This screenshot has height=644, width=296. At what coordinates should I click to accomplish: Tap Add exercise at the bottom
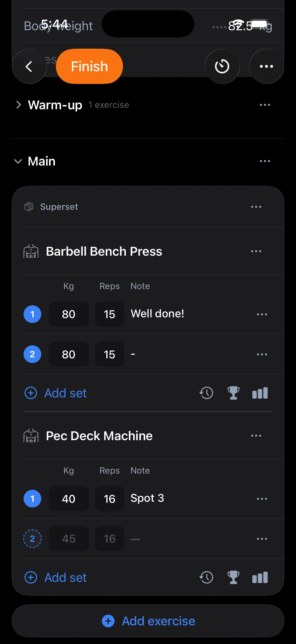point(148,621)
